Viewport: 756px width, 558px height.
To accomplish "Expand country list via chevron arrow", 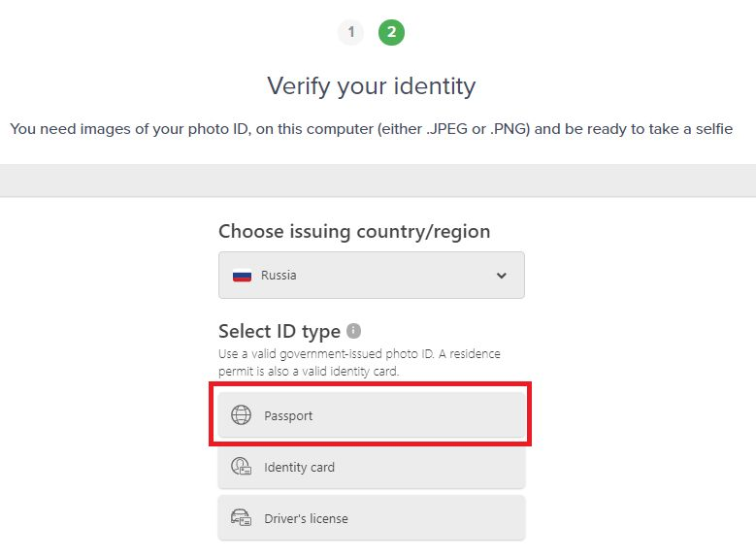I will pos(502,276).
